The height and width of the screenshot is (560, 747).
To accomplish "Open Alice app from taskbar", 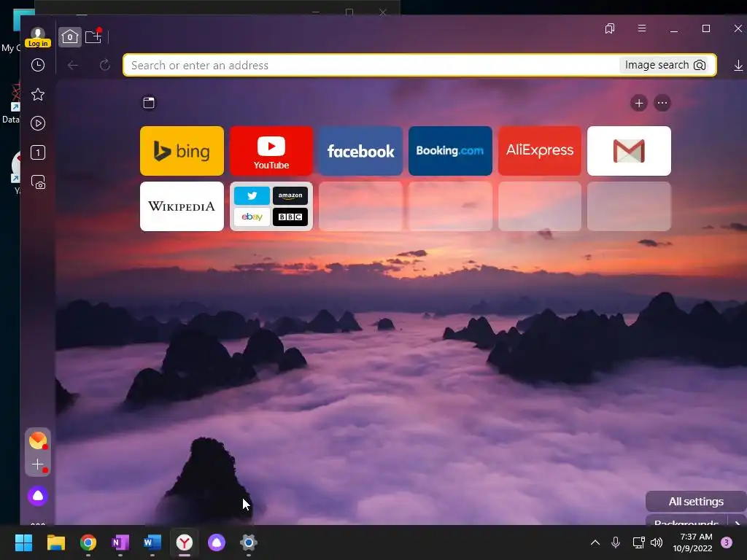I will click(216, 542).
